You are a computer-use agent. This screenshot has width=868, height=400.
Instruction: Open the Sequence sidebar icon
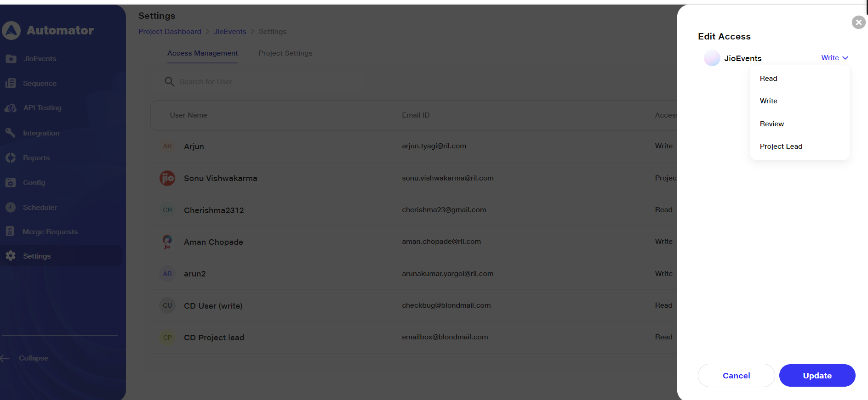(x=11, y=83)
